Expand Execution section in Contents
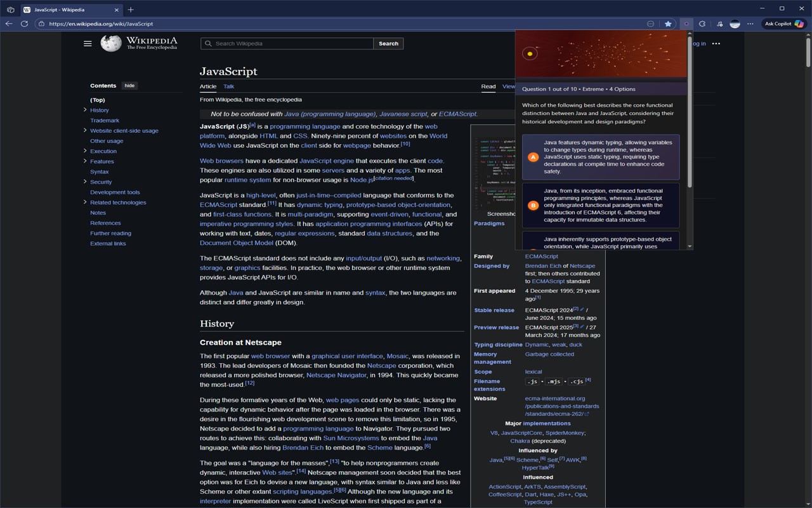Screen dimensions: 812x508 (85, 151)
